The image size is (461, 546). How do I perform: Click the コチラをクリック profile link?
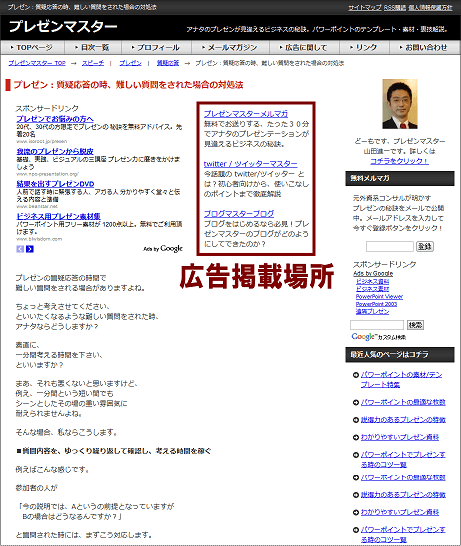399,161
